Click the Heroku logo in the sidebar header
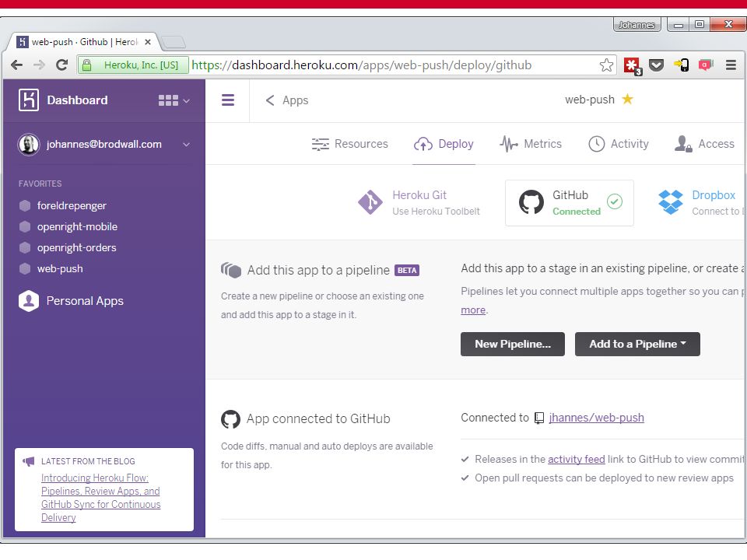Screen dimensions: 747x560 [x=29, y=100]
